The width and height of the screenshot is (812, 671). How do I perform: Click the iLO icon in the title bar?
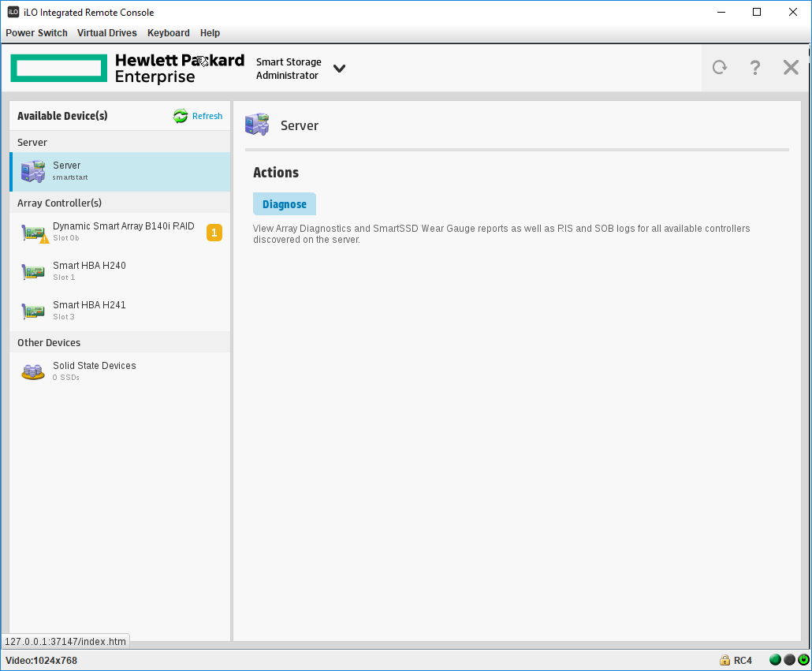13,12
